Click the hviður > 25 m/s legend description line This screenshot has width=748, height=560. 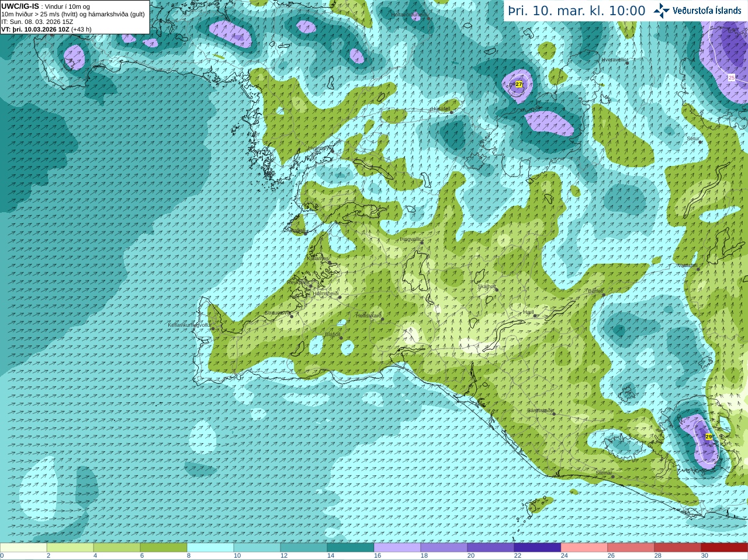(73, 14)
